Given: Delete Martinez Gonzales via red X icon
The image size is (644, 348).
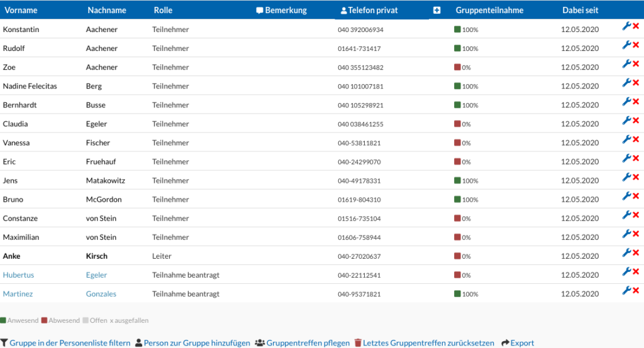Looking at the screenshot, I should (636, 291).
